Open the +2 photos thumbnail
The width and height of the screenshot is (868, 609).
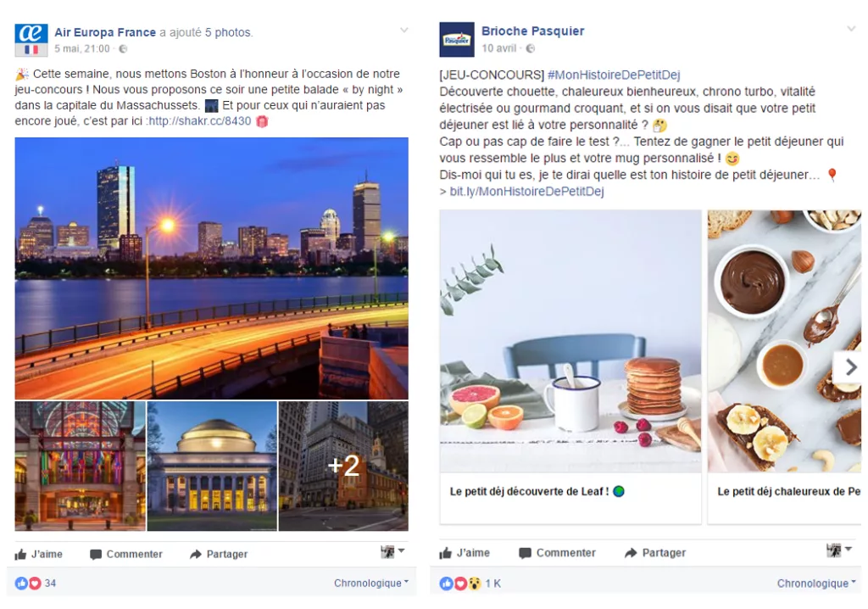coord(343,466)
